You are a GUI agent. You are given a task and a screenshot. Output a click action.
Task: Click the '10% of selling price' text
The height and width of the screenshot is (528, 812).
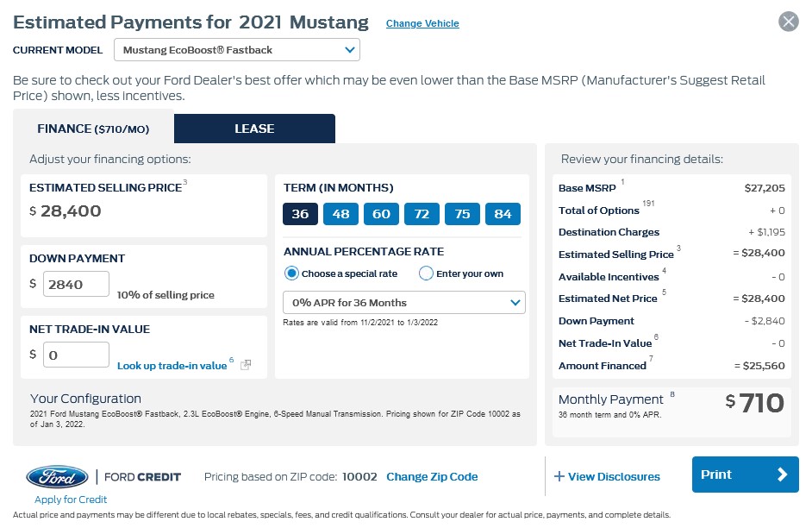[166, 295]
